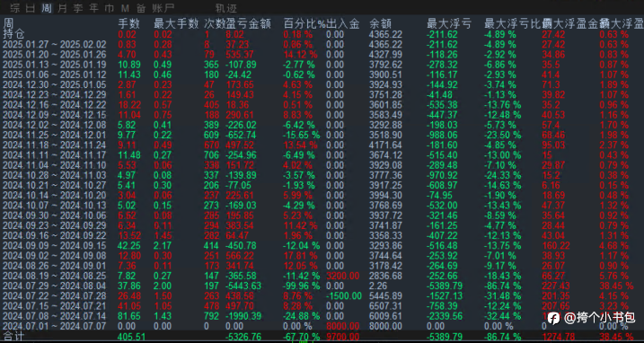Screen dimensions: 644x343
Task: Click the 盈亏金额 column header
Action: pos(249,23)
